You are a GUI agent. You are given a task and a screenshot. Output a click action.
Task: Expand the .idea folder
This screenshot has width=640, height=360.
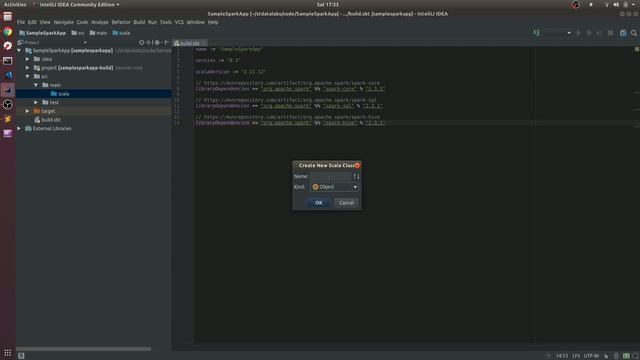coord(28,59)
